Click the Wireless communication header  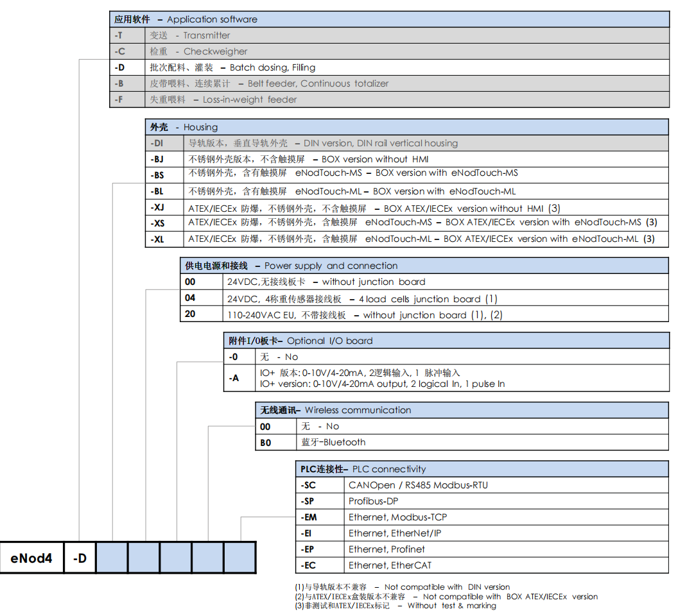[462, 410]
